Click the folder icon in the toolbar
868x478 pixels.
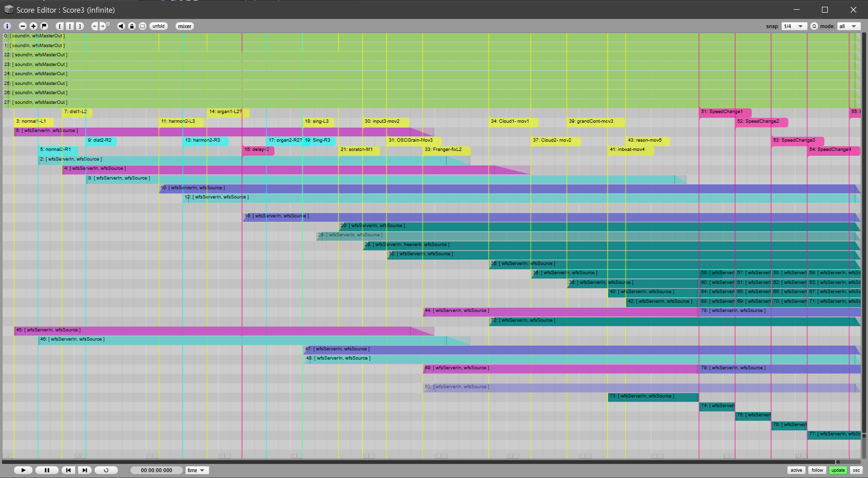pyautogui.click(x=143, y=26)
